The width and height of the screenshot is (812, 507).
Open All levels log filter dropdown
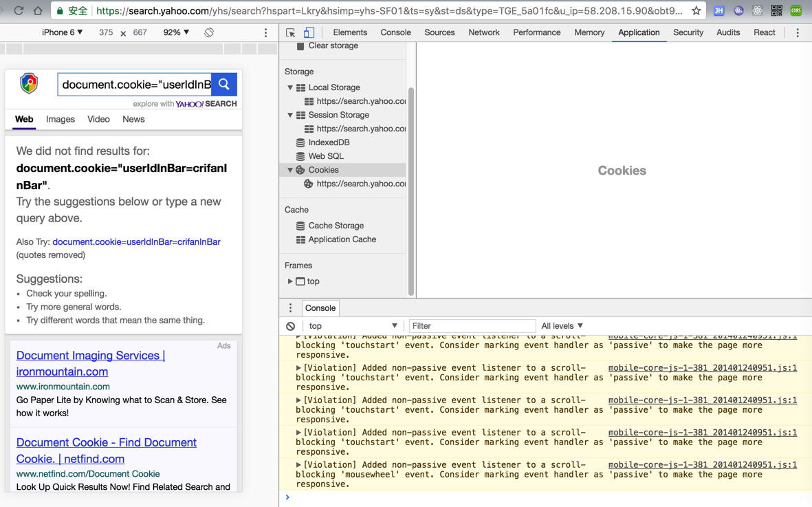tap(562, 326)
